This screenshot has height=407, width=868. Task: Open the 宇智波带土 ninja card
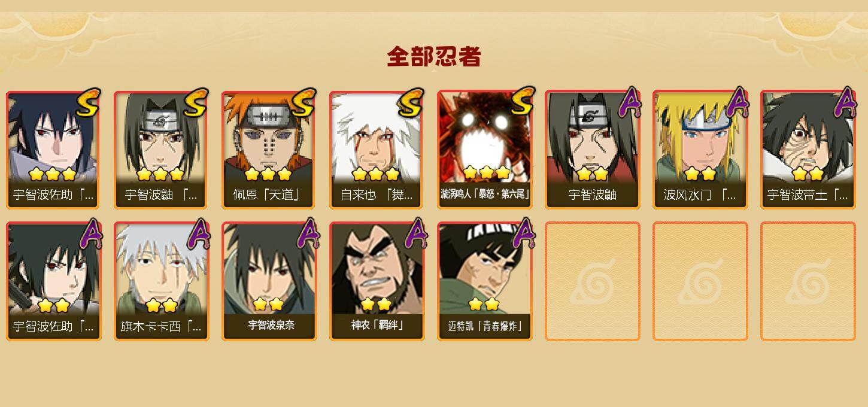pyautogui.click(x=808, y=150)
